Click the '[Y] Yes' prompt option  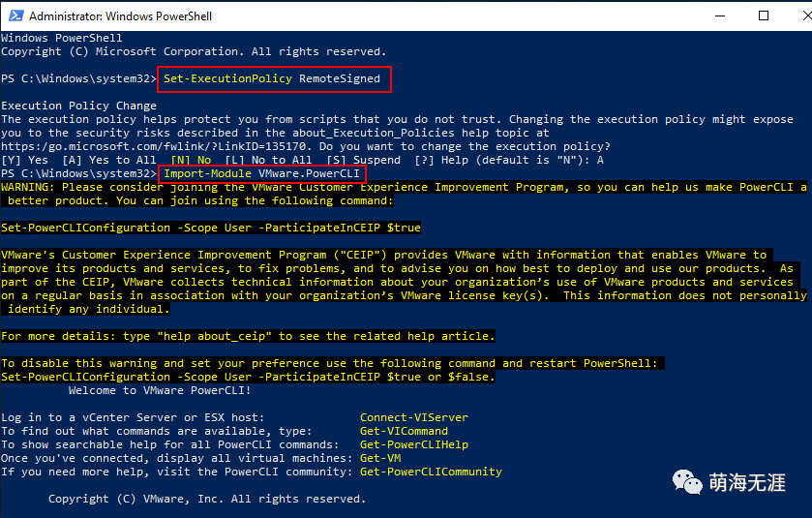pos(24,160)
